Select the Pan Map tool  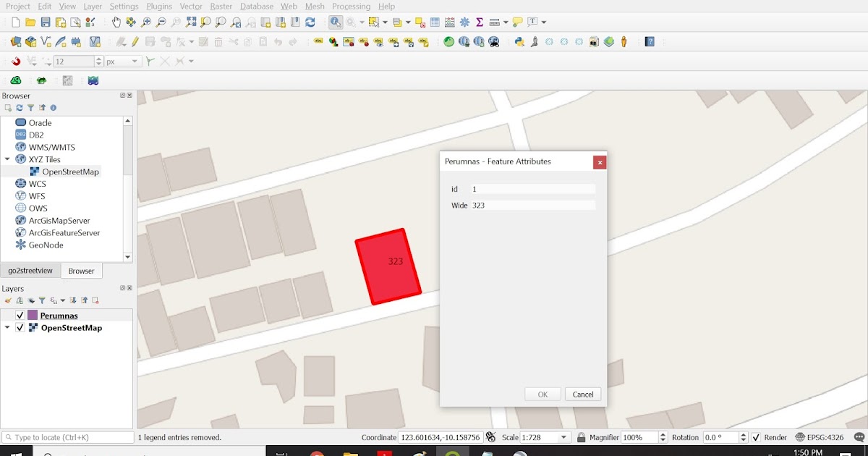[x=116, y=22]
